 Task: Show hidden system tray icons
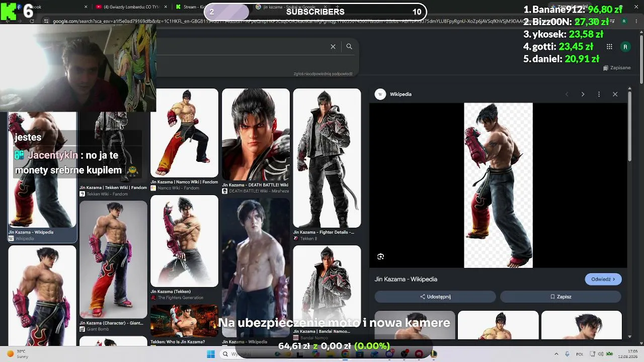coord(556,354)
